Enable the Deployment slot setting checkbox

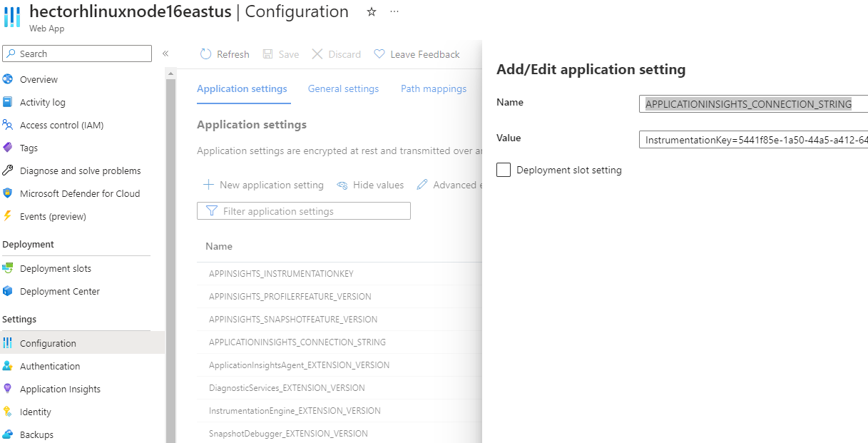pyautogui.click(x=503, y=170)
